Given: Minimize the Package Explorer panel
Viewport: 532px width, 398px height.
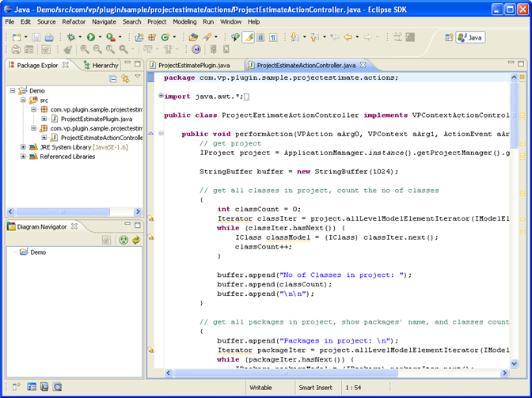Looking at the screenshot, I should (127, 63).
